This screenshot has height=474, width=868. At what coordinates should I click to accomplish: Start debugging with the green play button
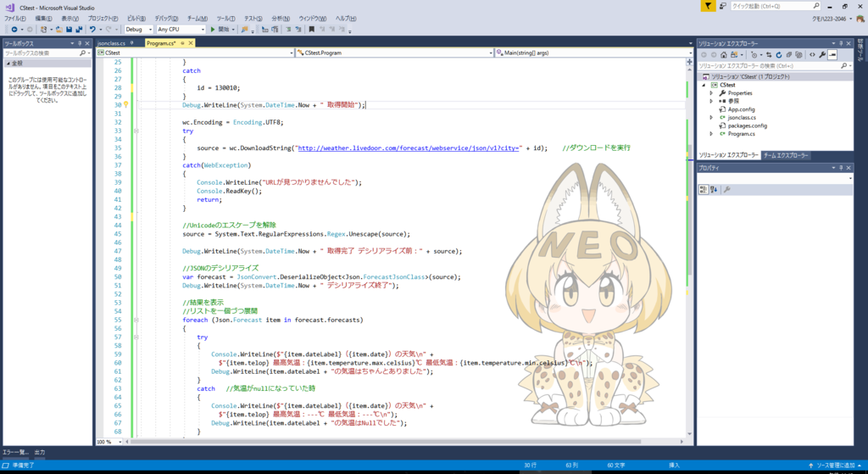[213, 30]
